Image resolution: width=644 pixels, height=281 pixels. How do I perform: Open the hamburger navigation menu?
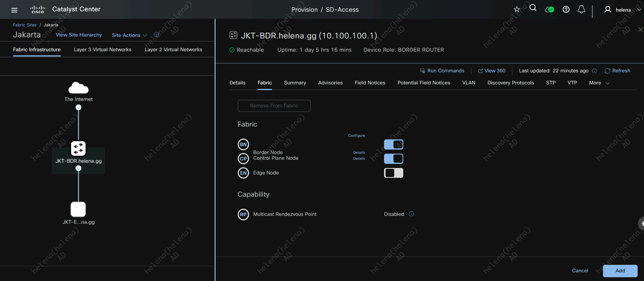[14, 10]
